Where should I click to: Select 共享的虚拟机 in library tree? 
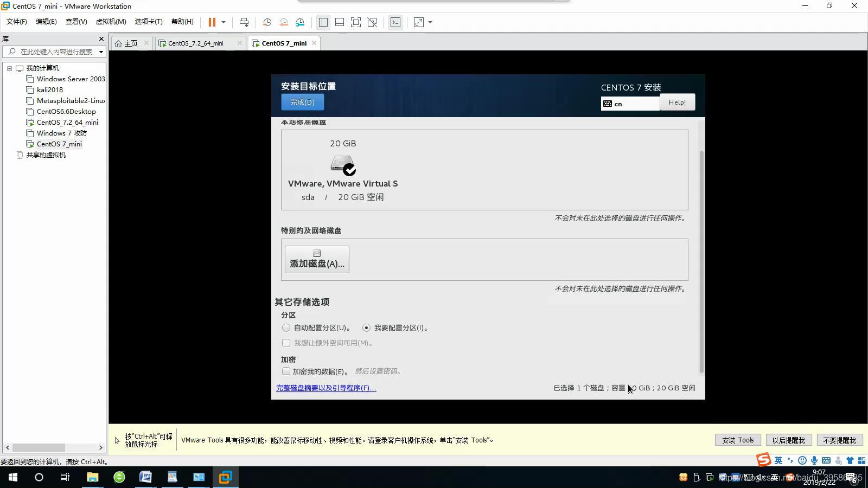tap(41, 155)
